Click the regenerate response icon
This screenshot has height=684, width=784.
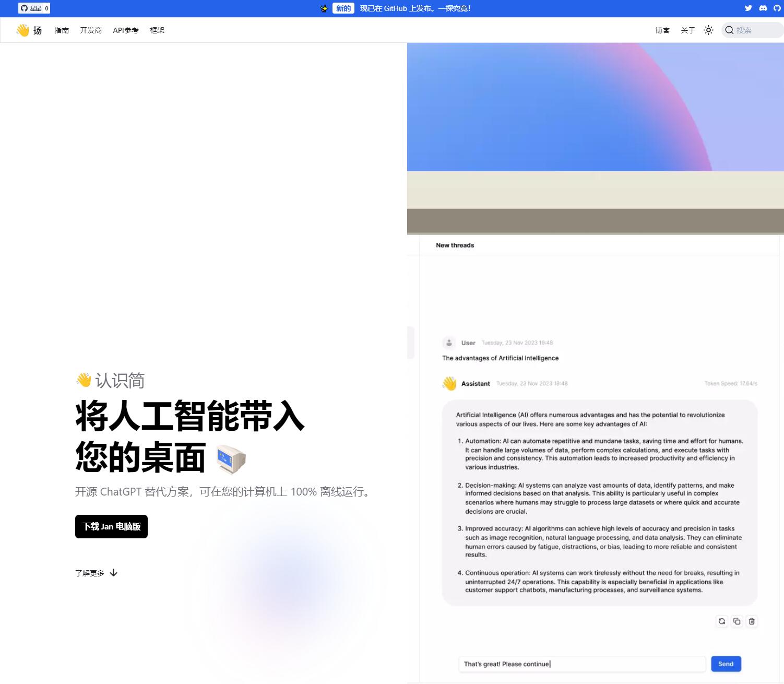click(x=722, y=621)
